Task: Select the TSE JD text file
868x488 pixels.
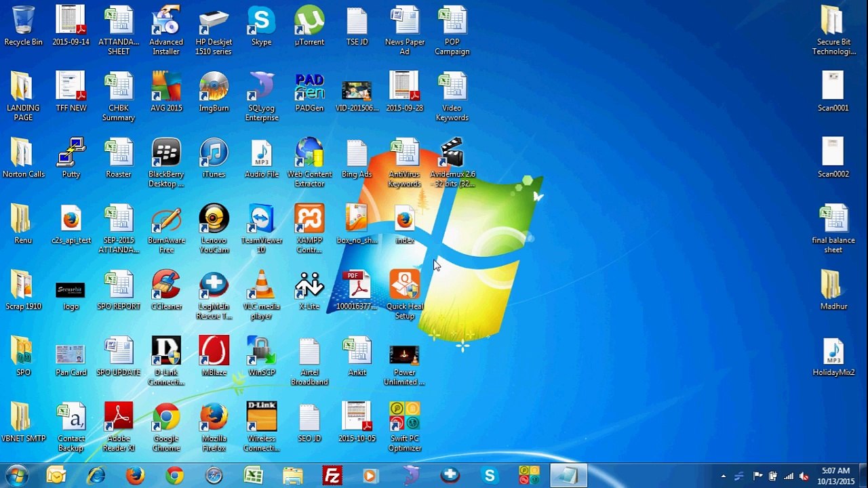Action: pyautogui.click(x=357, y=26)
